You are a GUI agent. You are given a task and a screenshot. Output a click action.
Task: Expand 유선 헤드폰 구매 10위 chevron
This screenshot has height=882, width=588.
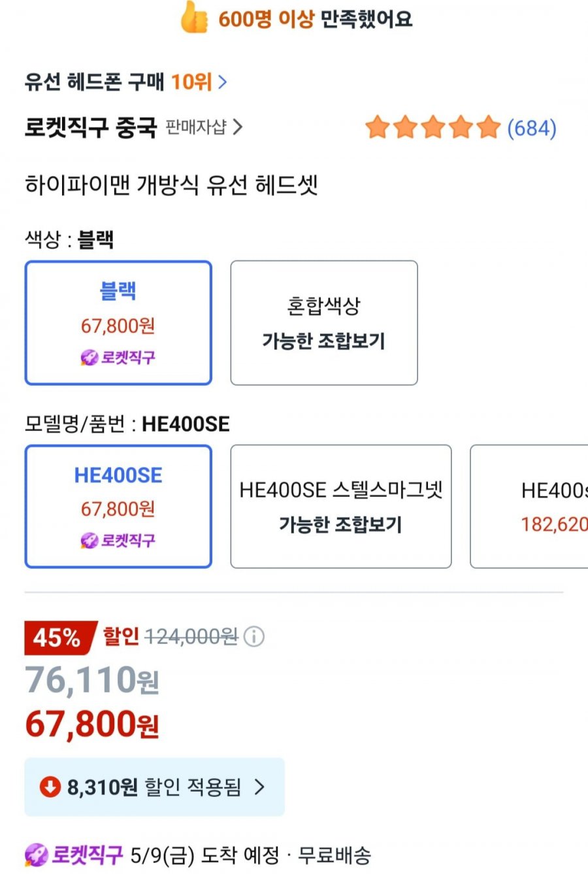(x=223, y=82)
